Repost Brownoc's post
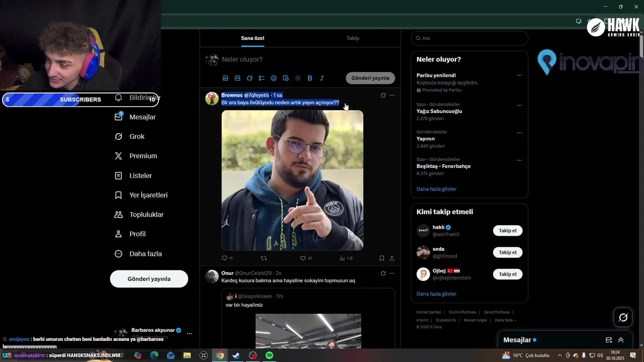 point(263,258)
